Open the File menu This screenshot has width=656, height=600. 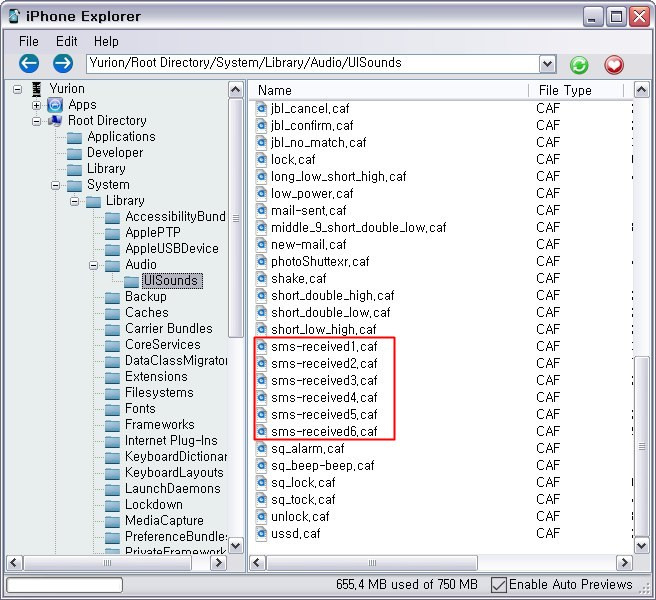tap(29, 41)
